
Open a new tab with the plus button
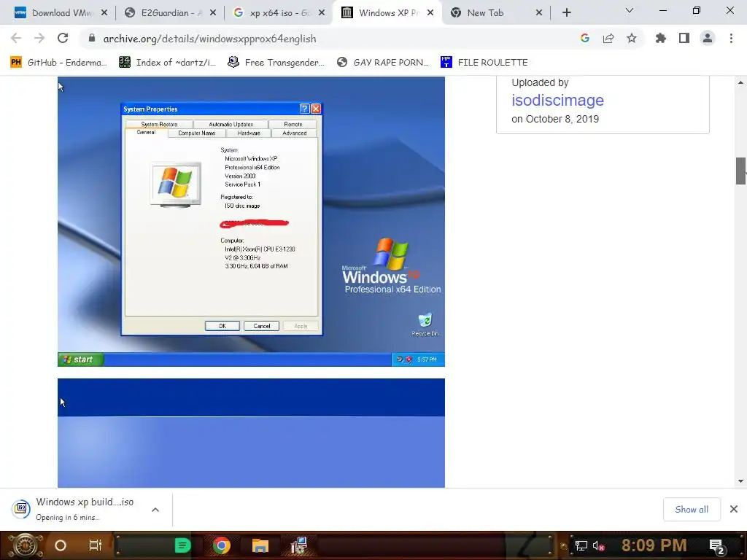tap(566, 12)
